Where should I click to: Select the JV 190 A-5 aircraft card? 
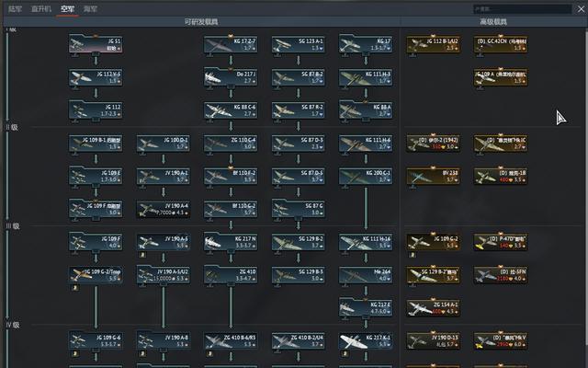(164, 242)
